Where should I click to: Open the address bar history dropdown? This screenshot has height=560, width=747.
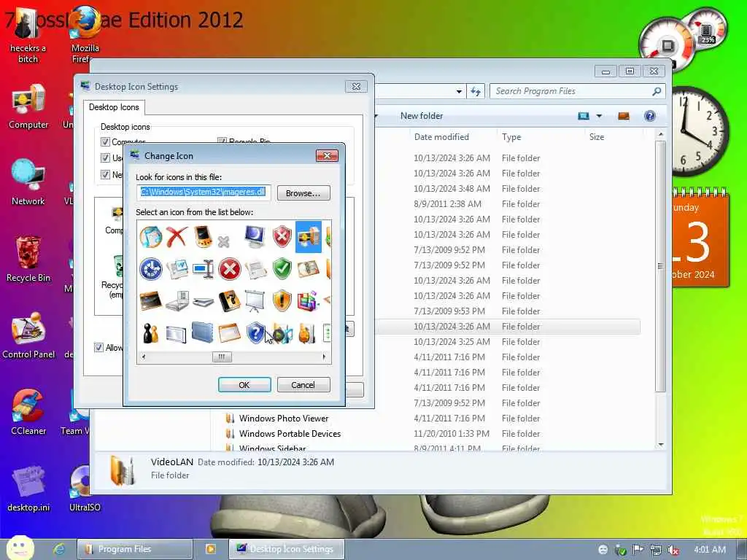click(x=459, y=91)
